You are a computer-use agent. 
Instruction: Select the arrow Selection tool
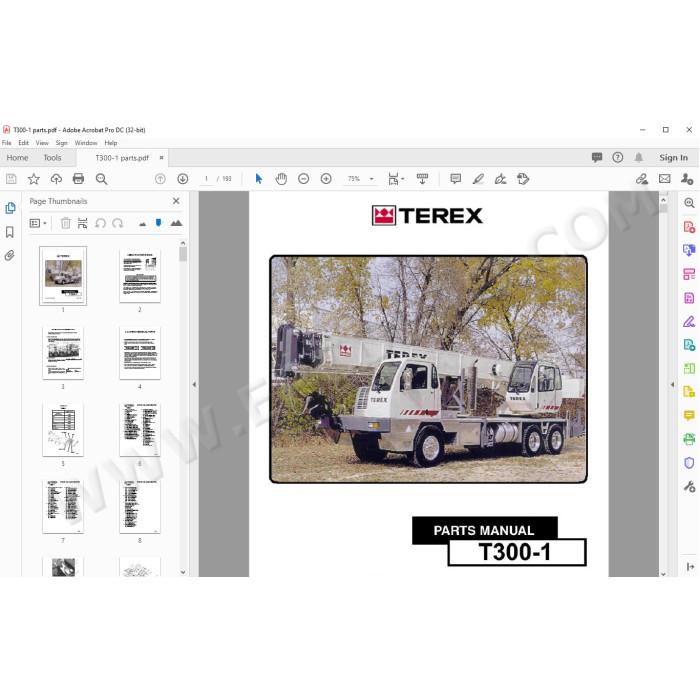258,179
